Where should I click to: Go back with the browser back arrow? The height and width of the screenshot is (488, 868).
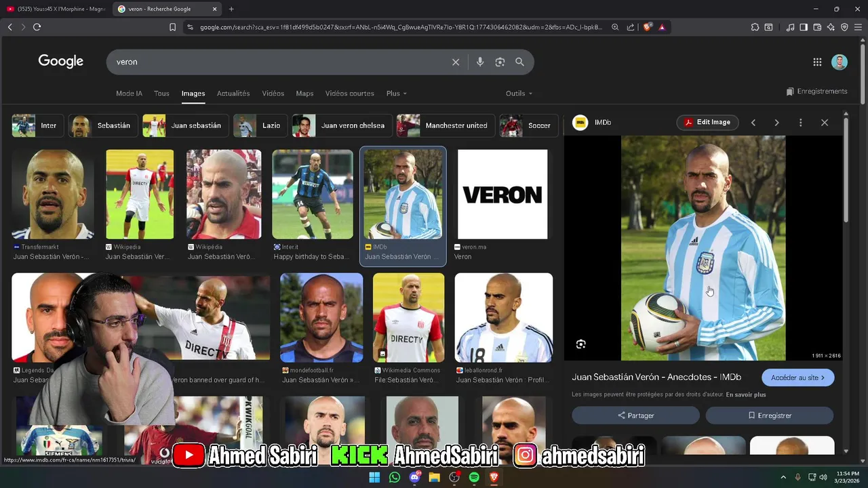point(9,27)
